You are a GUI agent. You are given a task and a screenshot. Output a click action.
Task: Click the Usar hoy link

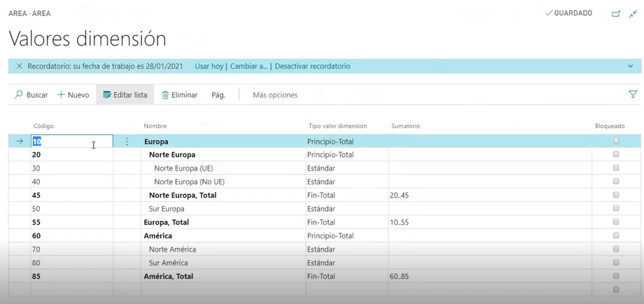[209, 66]
